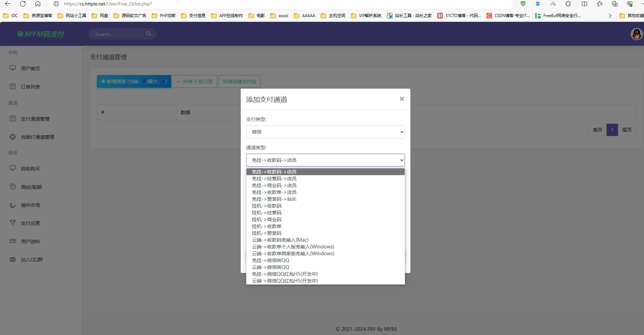Image resolution: width=644 pixels, height=335 pixels.
Task: Collapse the 通道类型 dropdown selector
Action: [x=325, y=160]
